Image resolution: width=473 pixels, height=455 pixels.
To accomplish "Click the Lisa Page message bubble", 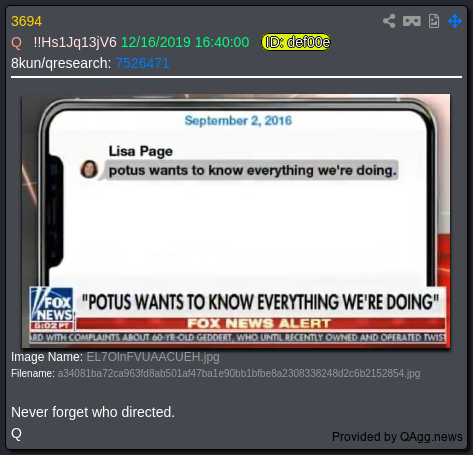I will [x=252, y=170].
